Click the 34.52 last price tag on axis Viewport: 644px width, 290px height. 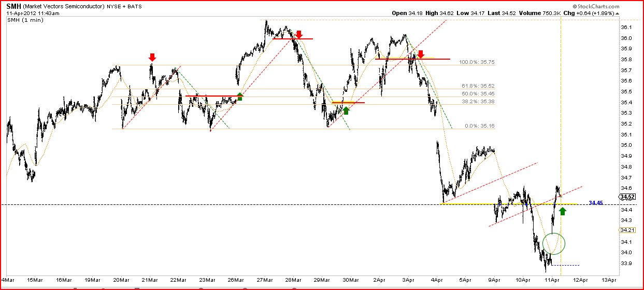click(x=627, y=197)
